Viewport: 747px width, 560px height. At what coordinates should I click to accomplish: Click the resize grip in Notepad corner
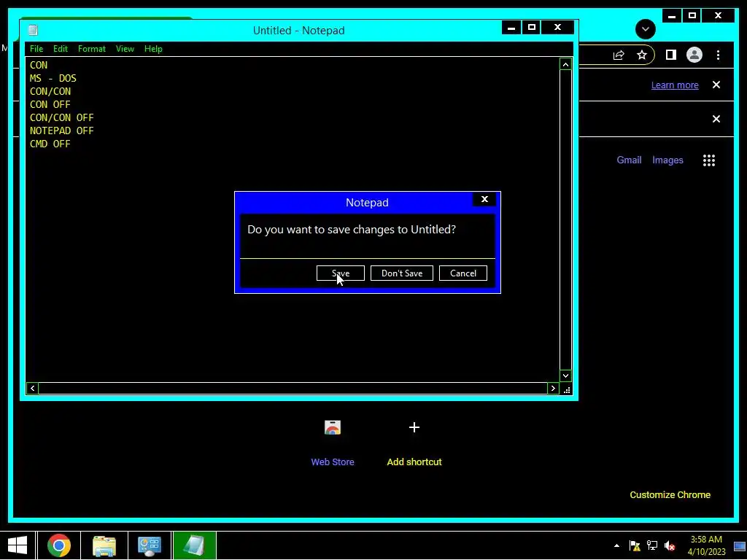(566, 390)
